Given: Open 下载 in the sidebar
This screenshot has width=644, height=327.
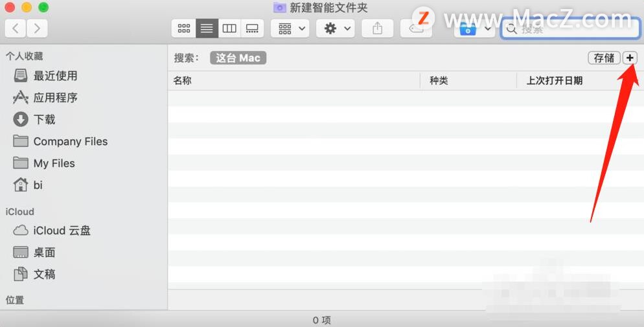Looking at the screenshot, I should (44, 119).
